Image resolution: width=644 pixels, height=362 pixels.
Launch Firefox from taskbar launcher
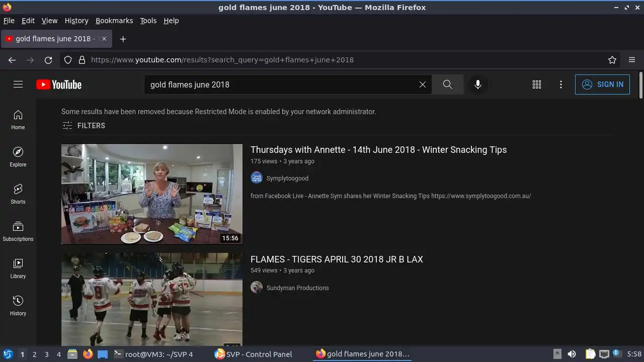88,354
